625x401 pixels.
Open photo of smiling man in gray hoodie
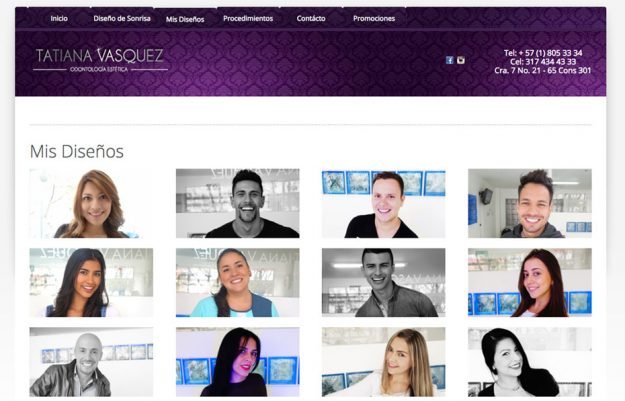[x=530, y=203]
